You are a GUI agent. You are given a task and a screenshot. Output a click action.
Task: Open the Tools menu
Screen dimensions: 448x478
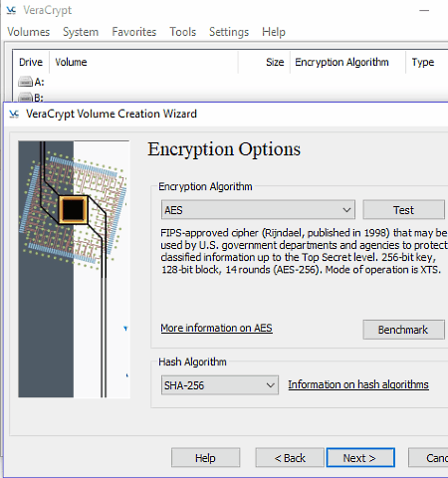point(183,32)
